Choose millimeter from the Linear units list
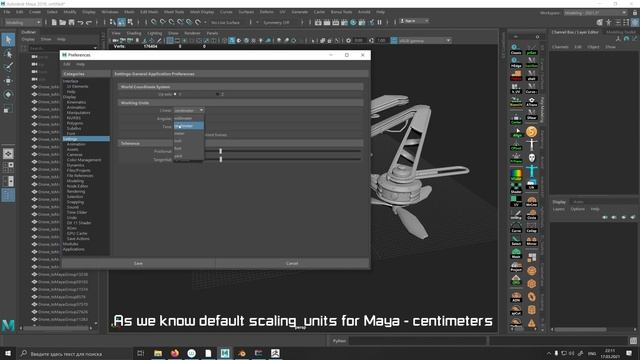The height and width of the screenshot is (360, 640). tap(189, 118)
